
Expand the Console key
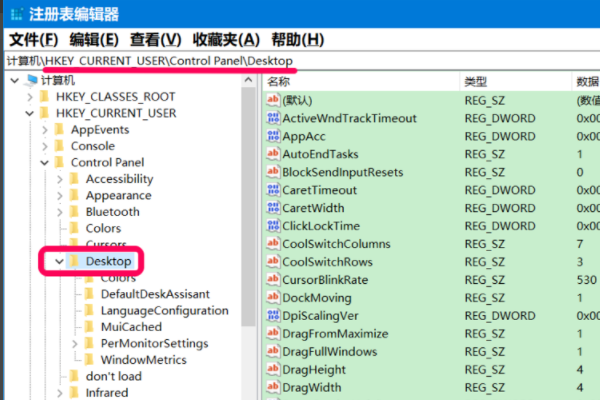coord(45,146)
